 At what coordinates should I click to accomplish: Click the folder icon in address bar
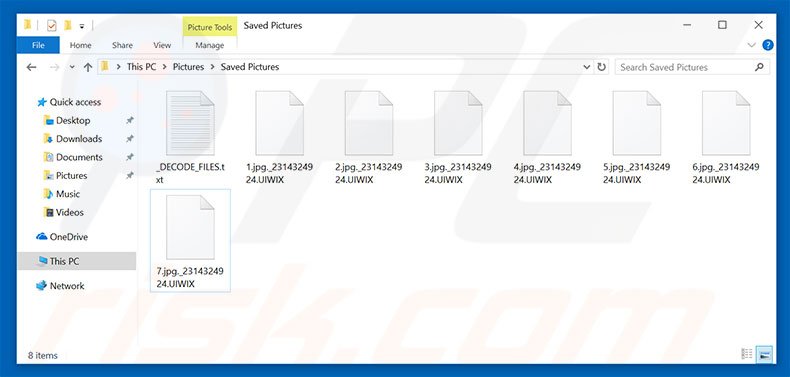pos(105,67)
